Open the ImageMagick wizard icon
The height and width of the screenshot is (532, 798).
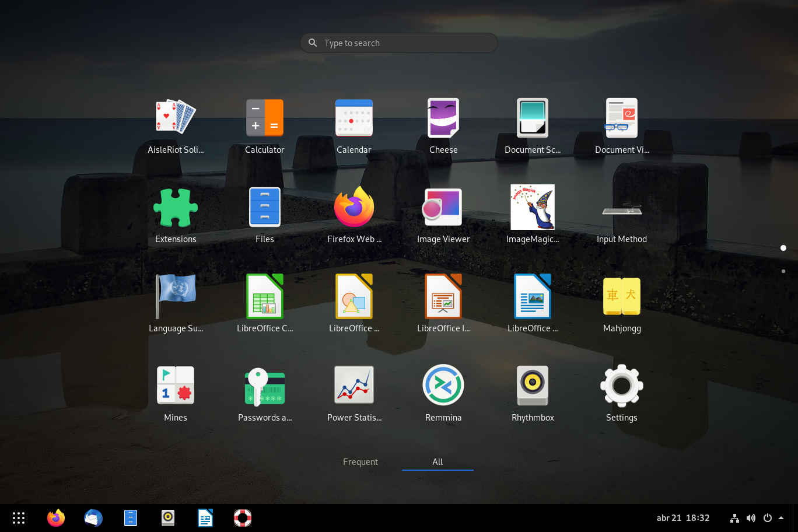pos(533,207)
